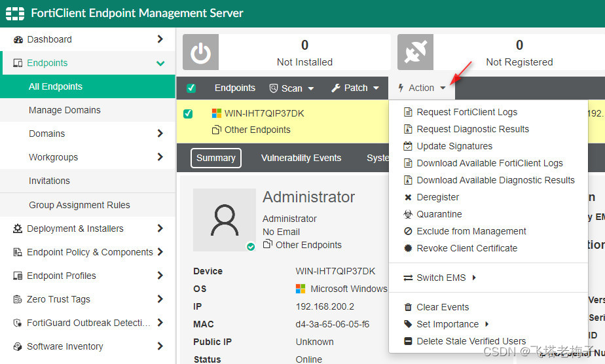Click the Clear Events trash icon
The height and width of the screenshot is (364, 605).
tap(408, 307)
